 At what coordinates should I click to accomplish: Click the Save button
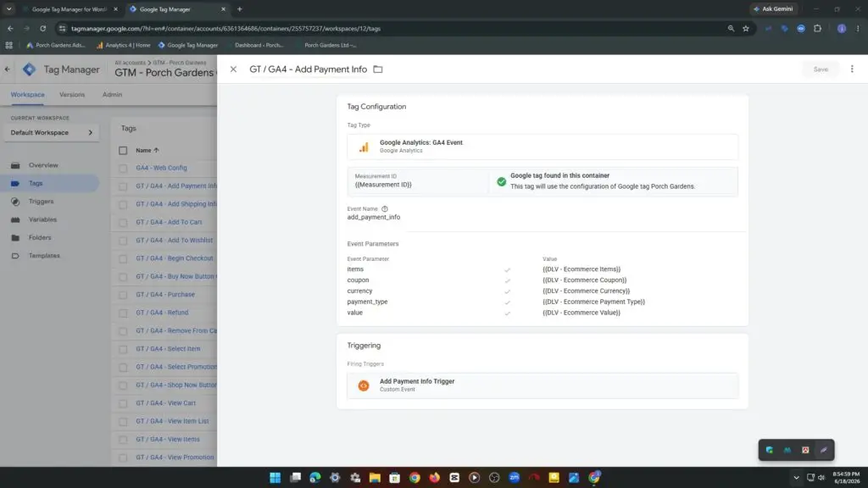pyautogui.click(x=821, y=69)
